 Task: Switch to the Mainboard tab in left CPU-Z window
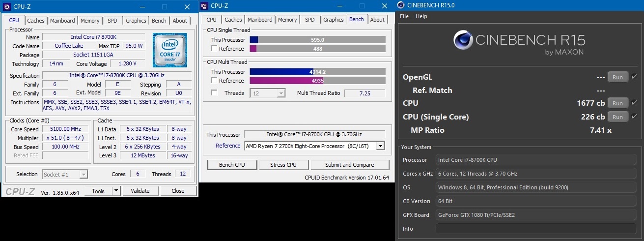(62, 21)
